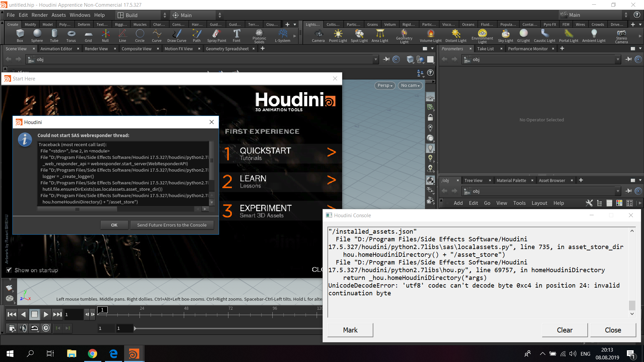
Task: Add a Stereo Camera
Action: click(621, 36)
